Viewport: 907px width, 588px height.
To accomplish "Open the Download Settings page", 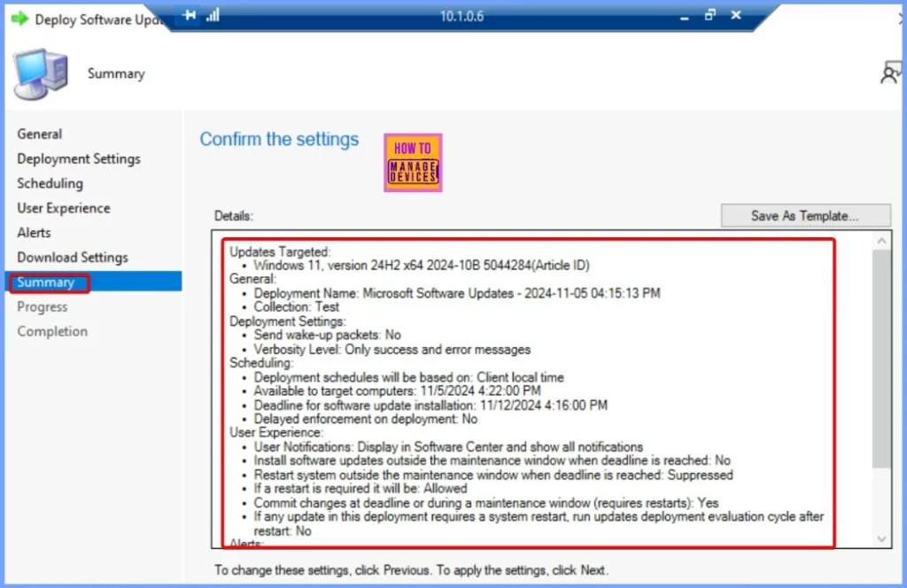I will click(x=73, y=258).
